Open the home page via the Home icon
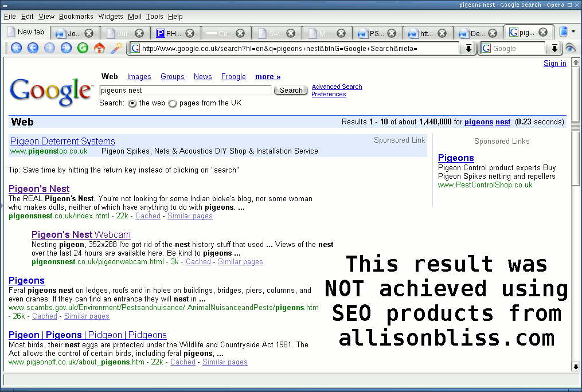Image resolution: width=582 pixels, height=392 pixels. [98, 48]
